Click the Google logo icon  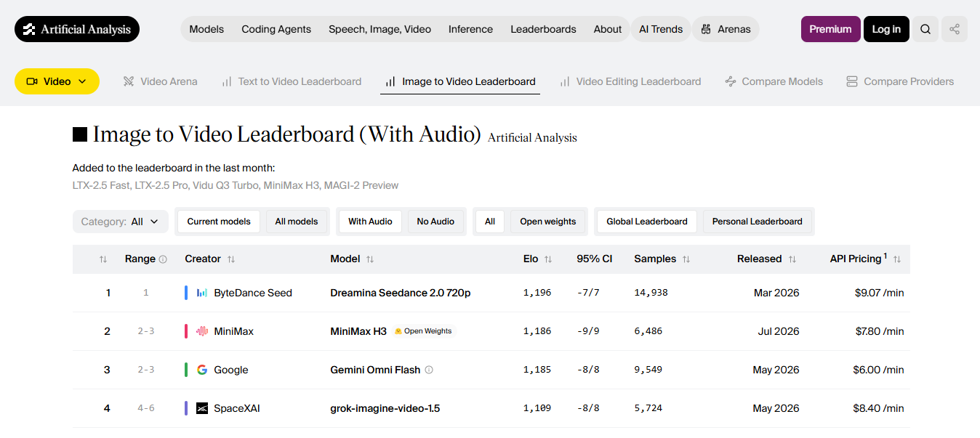(x=202, y=370)
